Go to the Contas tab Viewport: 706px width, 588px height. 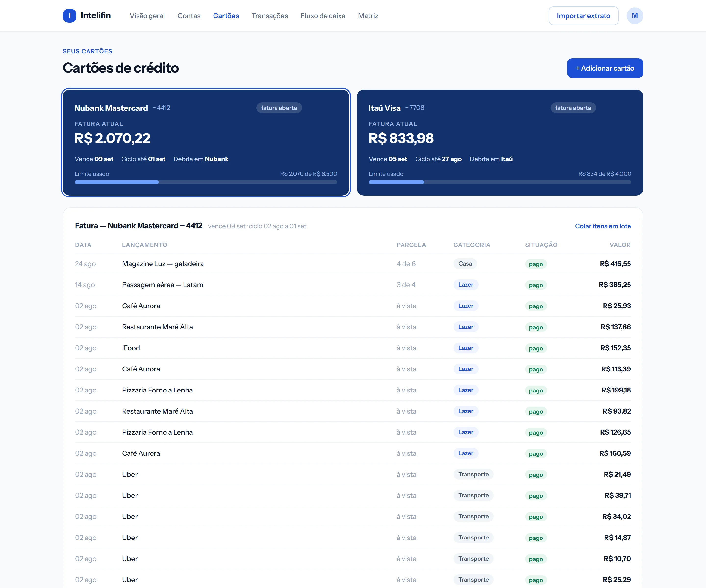pyautogui.click(x=189, y=16)
